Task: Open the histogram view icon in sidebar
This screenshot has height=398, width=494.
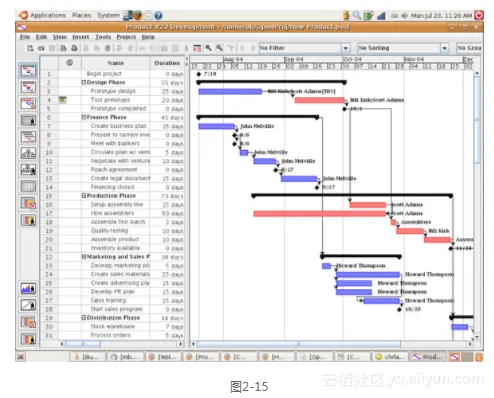Action: pos(28,288)
